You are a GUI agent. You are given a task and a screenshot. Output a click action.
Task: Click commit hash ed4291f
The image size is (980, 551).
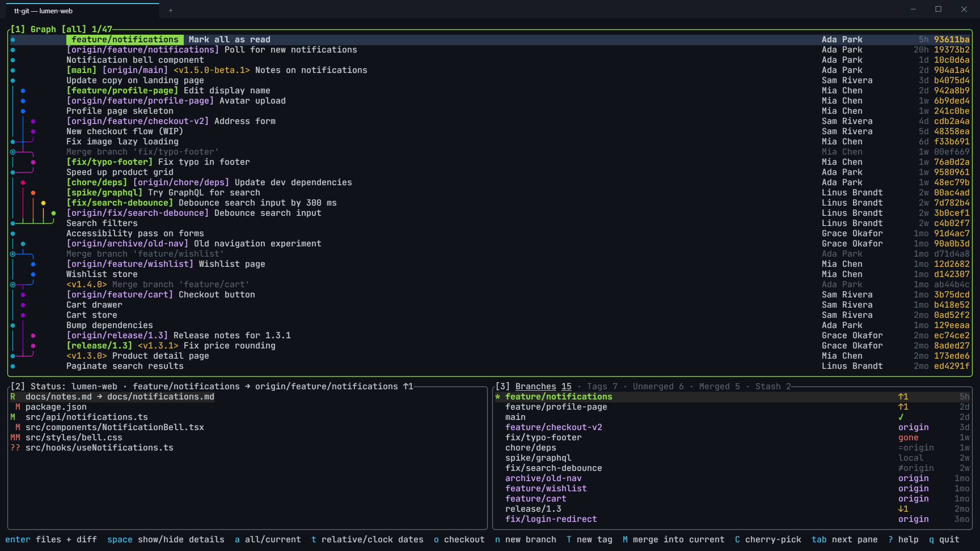[x=951, y=366]
